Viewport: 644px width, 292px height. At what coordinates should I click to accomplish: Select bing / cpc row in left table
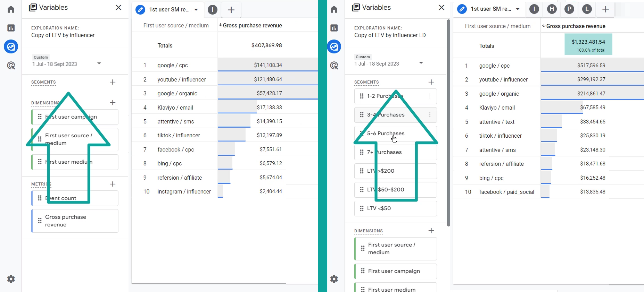pyautogui.click(x=225, y=163)
